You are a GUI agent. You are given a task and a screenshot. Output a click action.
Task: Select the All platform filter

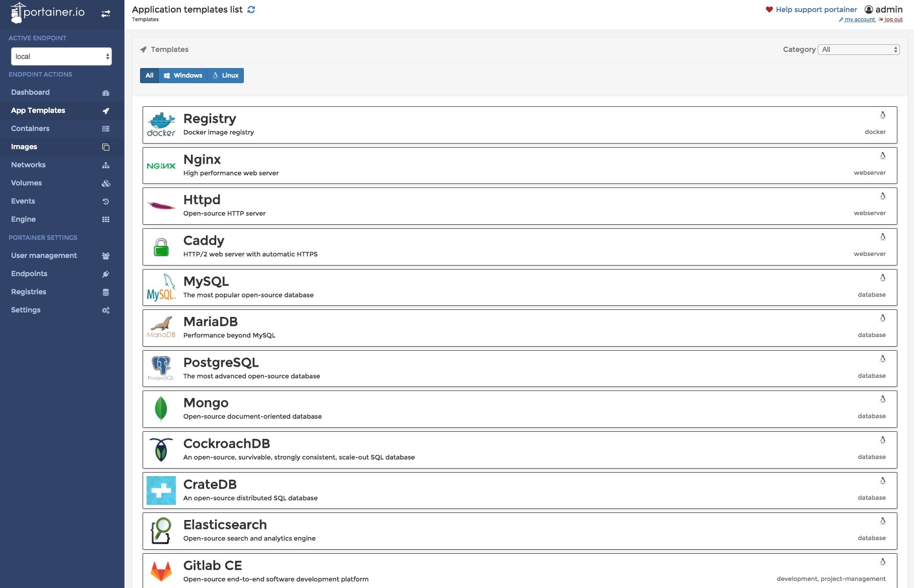[x=150, y=76]
